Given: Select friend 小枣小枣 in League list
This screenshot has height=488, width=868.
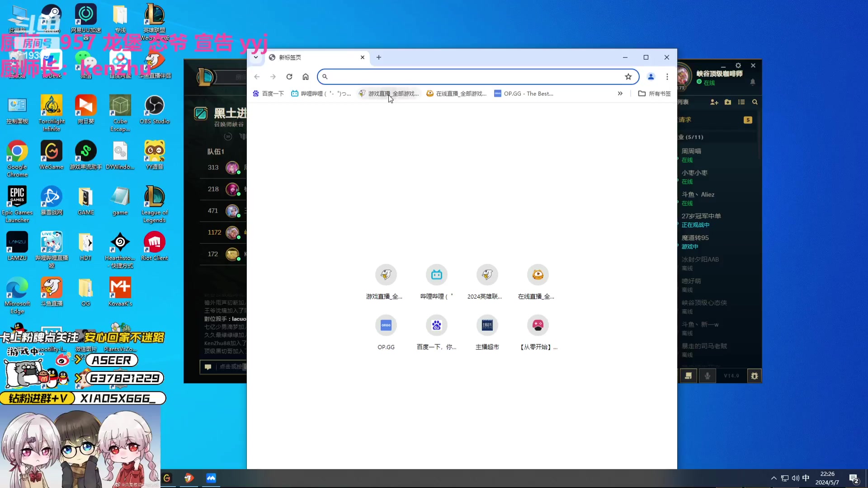Looking at the screenshot, I should [718, 177].
